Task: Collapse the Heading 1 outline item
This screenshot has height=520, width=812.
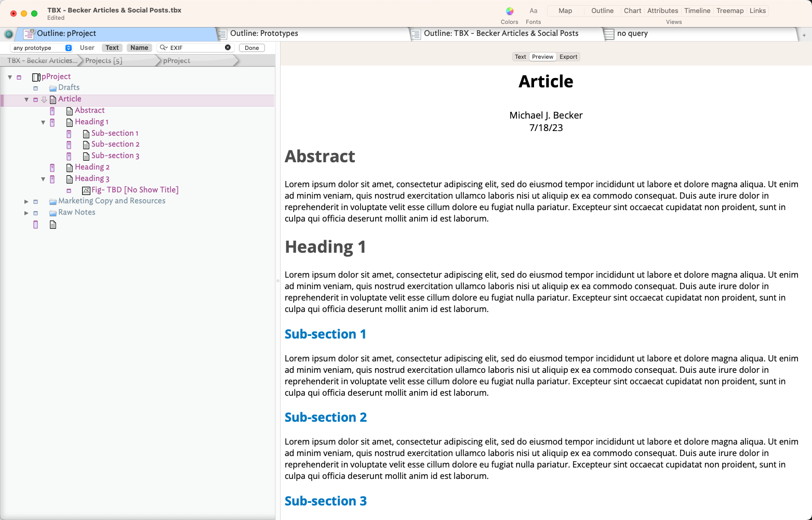Action: click(43, 122)
